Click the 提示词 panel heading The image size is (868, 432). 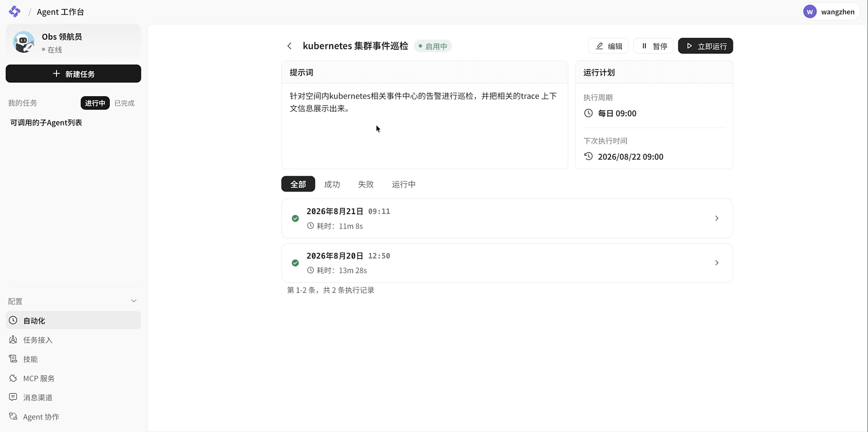(x=301, y=72)
